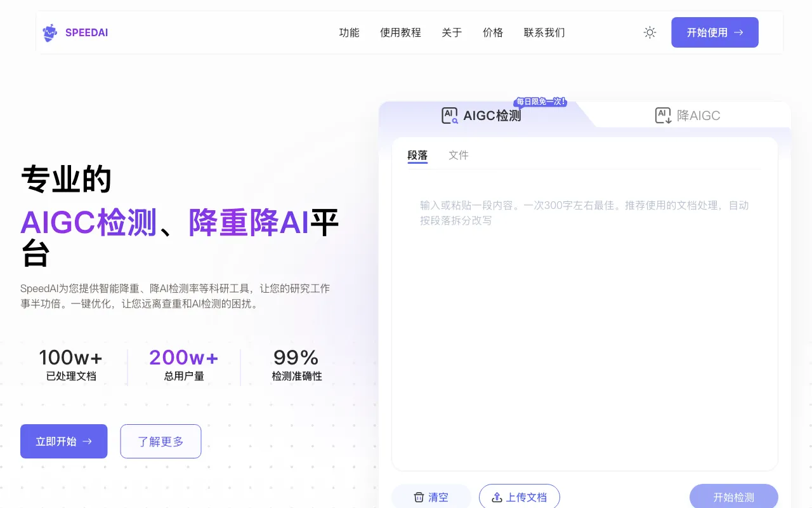Select the 段落 input mode tab

coord(417,155)
